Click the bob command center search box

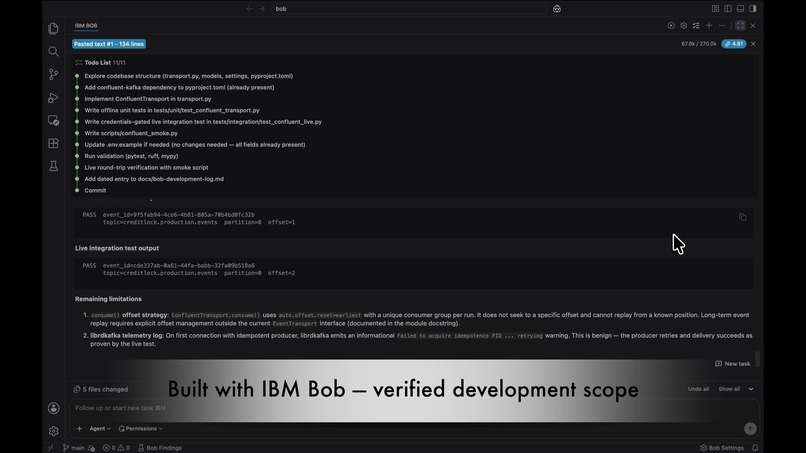[x=409, y=9]
